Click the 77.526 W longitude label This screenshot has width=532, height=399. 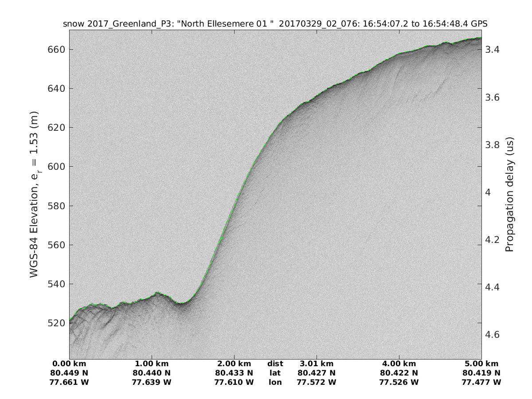point(399,382)
